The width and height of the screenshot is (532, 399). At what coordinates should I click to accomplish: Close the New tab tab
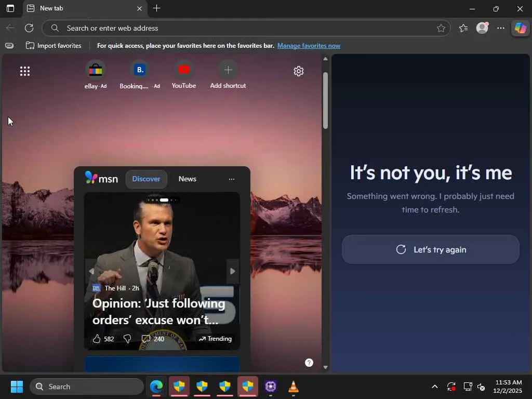tap(139, 8)
